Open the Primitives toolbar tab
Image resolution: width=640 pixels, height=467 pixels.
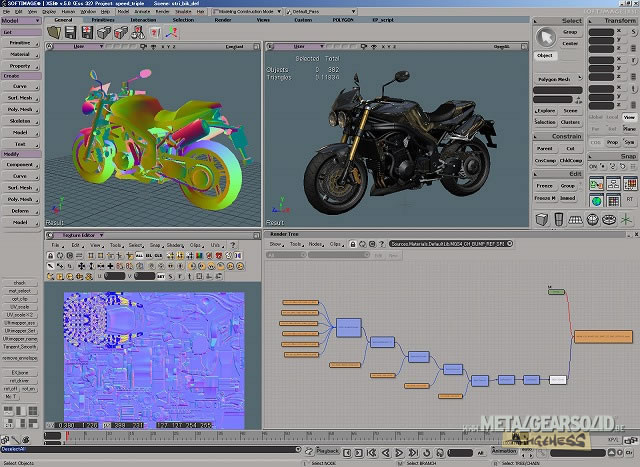tap(103, 20)
